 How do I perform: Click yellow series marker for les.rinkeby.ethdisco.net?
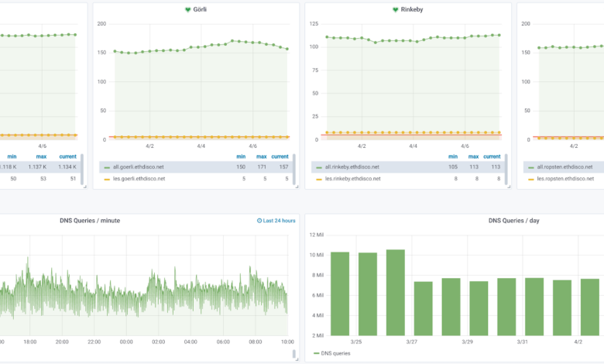tap(318, 179)
